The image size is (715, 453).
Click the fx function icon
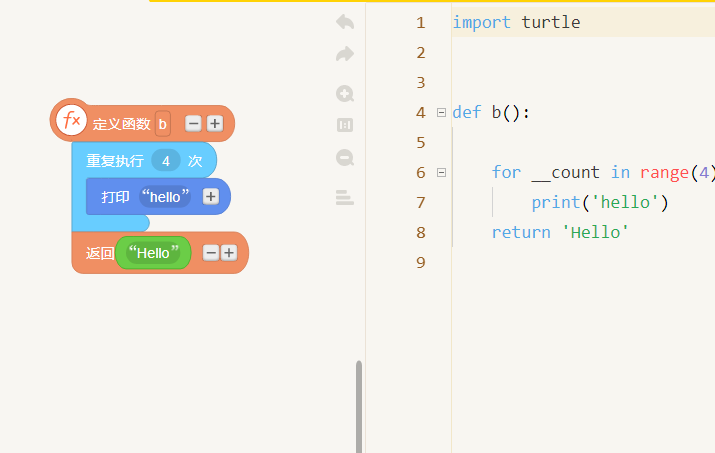click(71, 120)
